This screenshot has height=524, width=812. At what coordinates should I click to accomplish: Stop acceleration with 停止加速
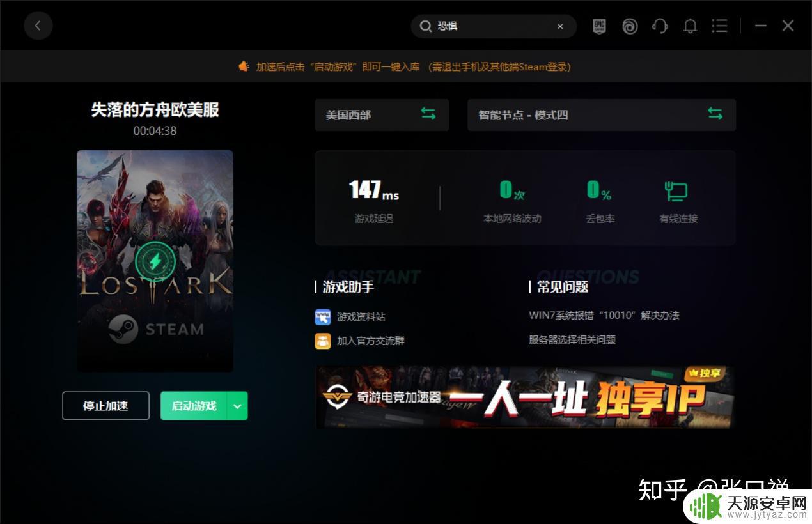(105, 406)
